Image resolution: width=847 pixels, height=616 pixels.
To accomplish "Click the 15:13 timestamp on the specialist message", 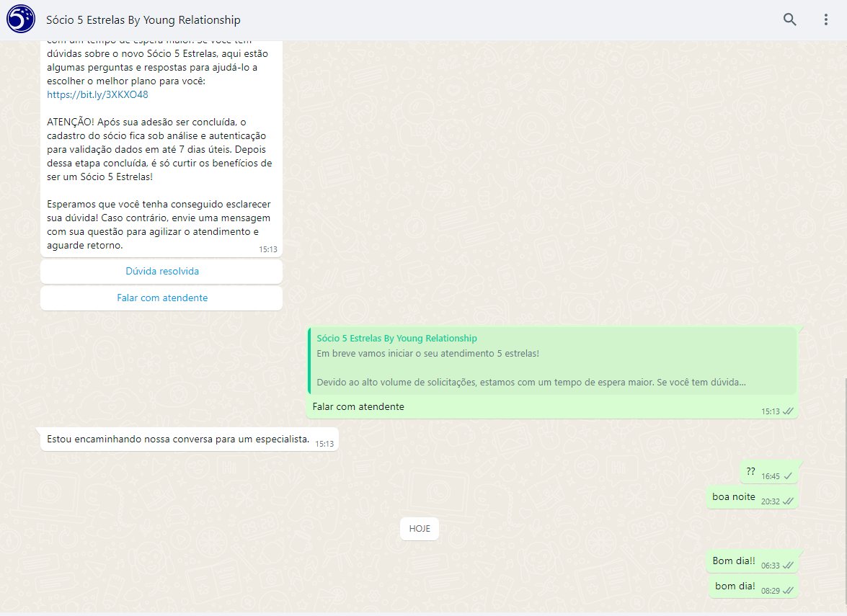I will (324, 444).
